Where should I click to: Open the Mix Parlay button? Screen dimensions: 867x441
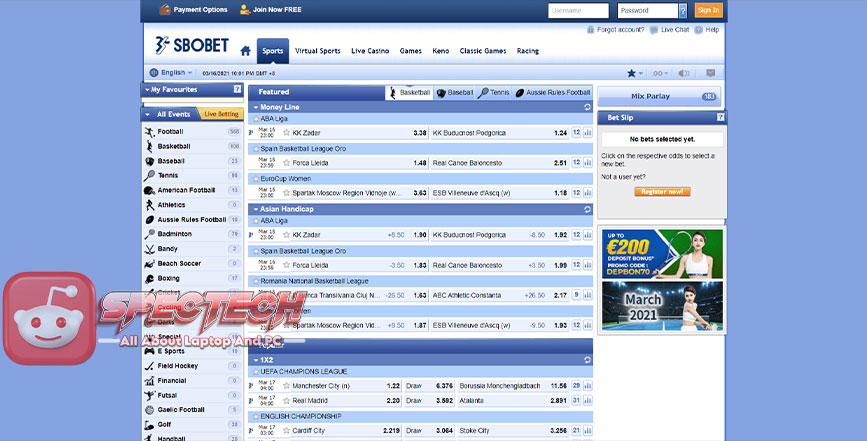click(x=659, y=96)
